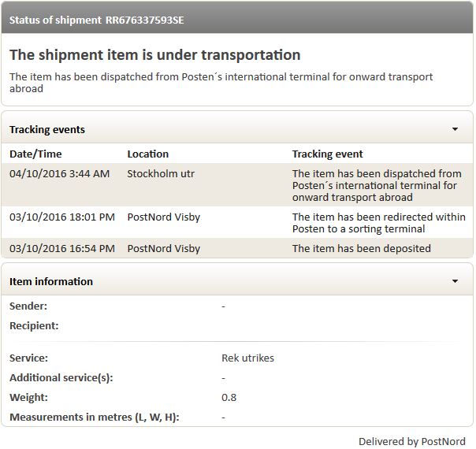Click the Sender label
Viewport: 476px width, 449px height.
28,306
